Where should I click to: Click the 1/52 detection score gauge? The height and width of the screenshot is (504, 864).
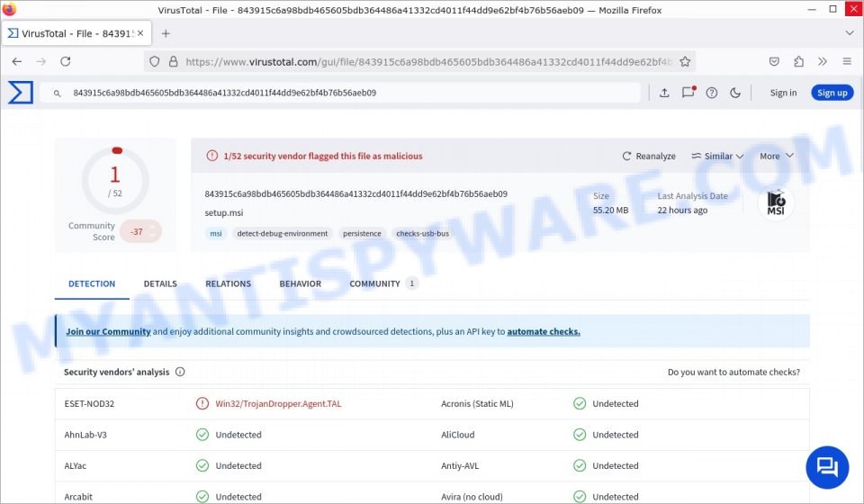click(x=115, y=180)
